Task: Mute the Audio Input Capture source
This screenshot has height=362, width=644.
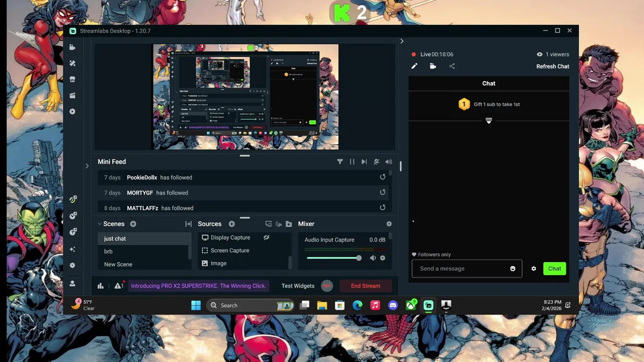Action: 373,258
